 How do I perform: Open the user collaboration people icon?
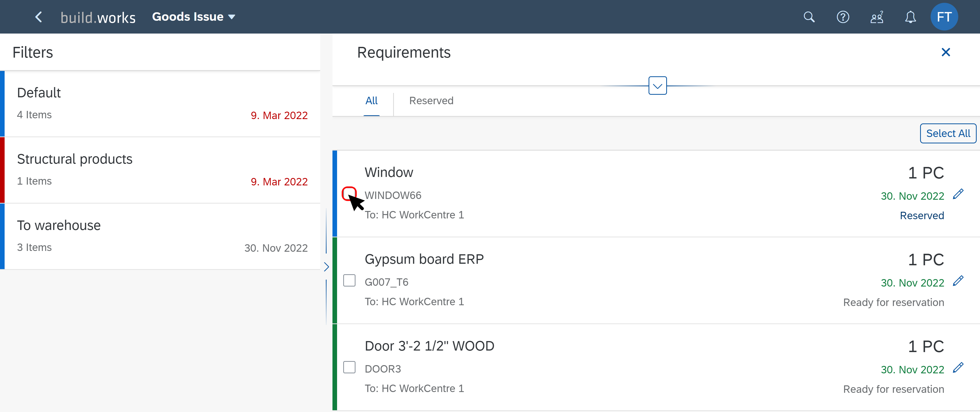click(877, 17)
